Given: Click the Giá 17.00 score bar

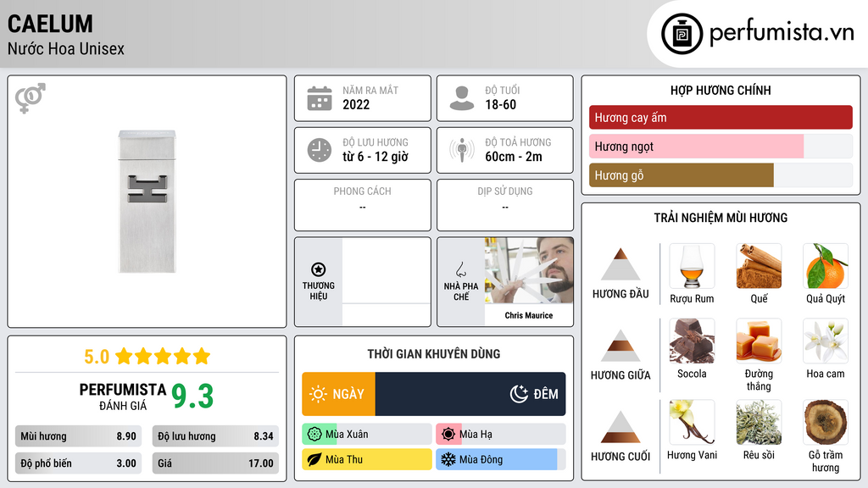Looking at the screenshot, I should [x=215, y=463].
